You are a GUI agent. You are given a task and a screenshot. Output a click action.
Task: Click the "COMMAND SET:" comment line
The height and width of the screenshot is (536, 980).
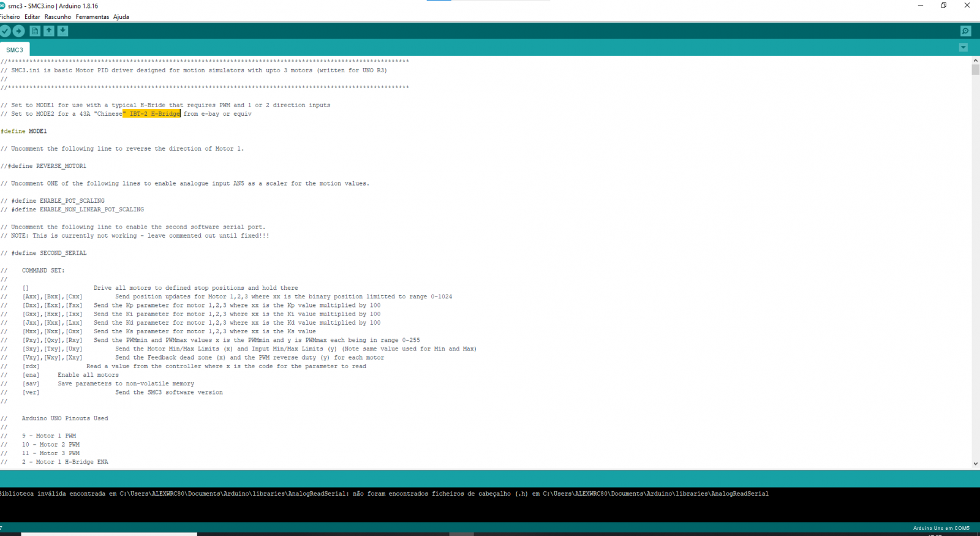(x=32, y=270)
